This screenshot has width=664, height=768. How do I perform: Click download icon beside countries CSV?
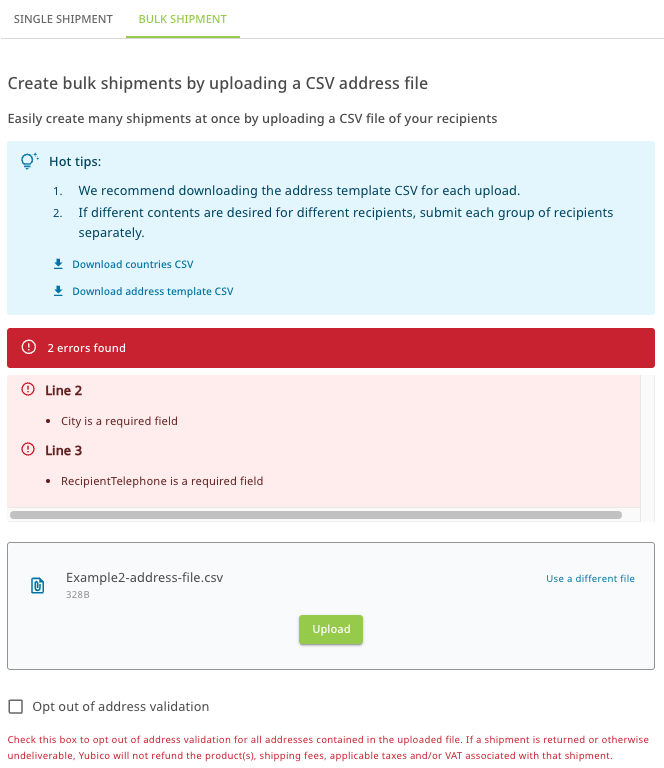pyautogui.click(x=59, y=264)
